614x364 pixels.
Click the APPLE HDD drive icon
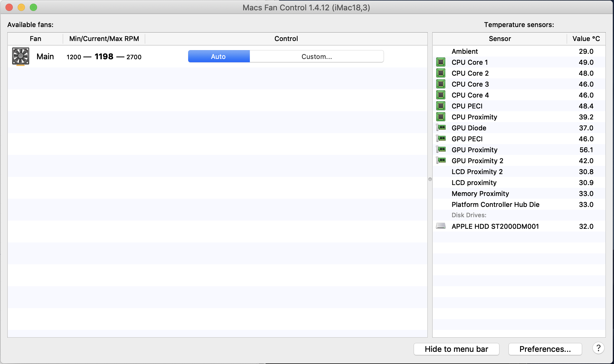(440, 226)
